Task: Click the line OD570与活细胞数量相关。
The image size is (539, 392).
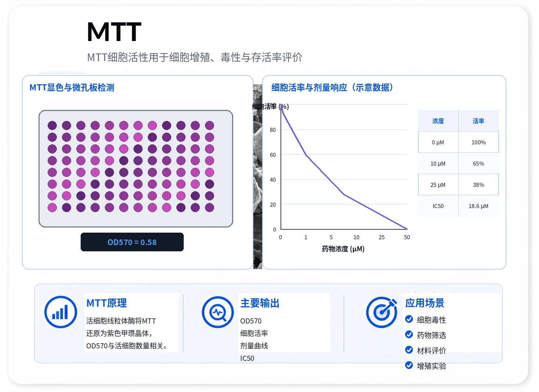Action: click(127, 346)
